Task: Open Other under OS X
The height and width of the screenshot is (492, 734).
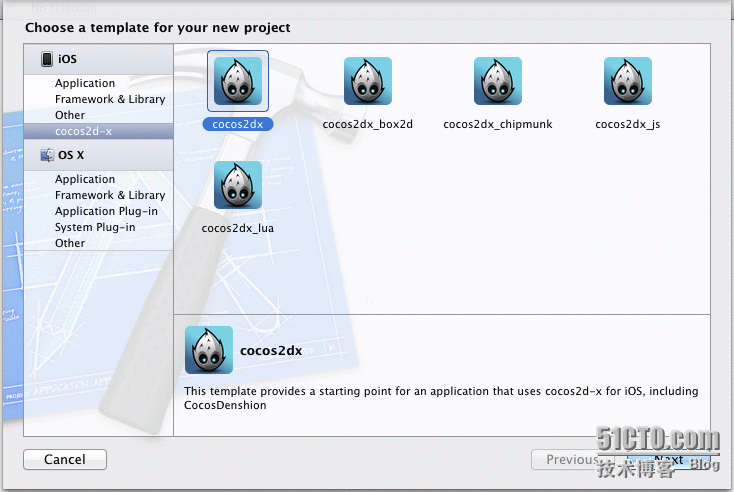Action: pyautogui.click(x=70, y=243)
